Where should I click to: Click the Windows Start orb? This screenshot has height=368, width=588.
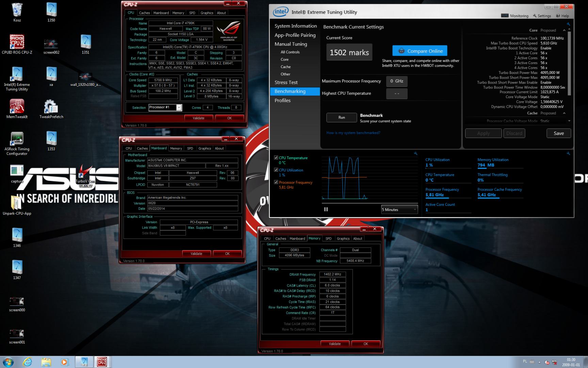coord(8,362)
